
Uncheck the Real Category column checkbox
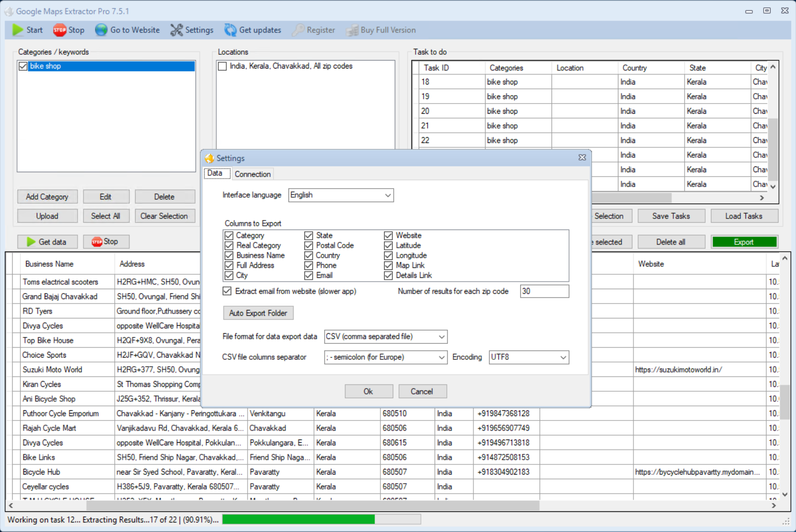click(229, 246)
